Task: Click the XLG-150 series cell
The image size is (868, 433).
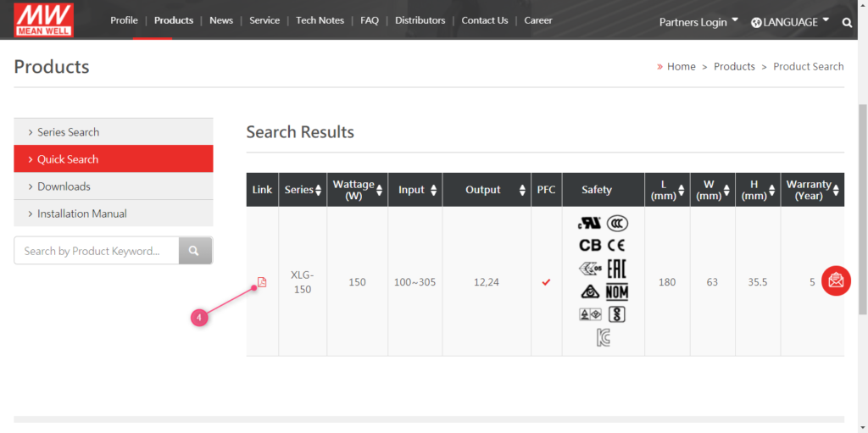Action: [303, 282]
